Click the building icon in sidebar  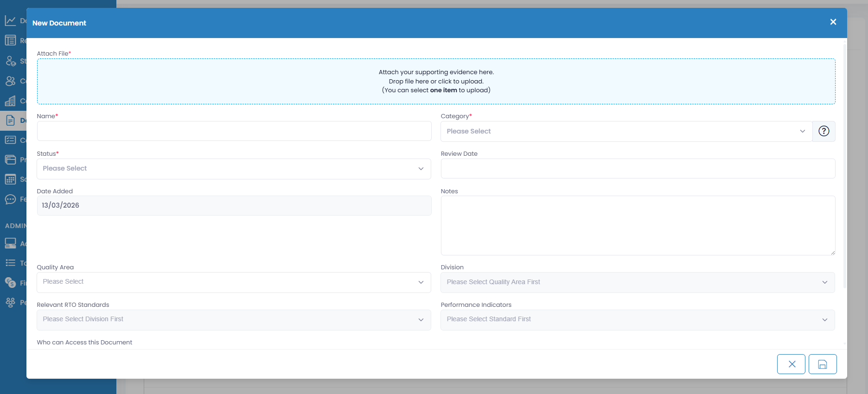(10, 101)
